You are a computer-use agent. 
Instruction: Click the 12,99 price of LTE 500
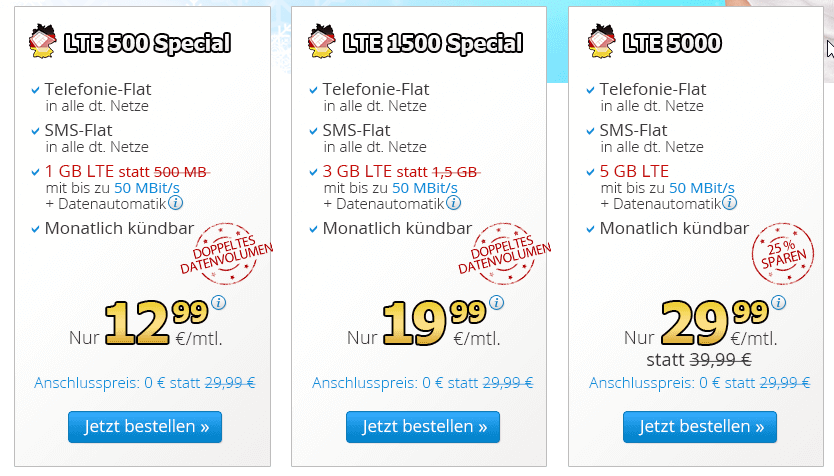(x=150, y=320)
